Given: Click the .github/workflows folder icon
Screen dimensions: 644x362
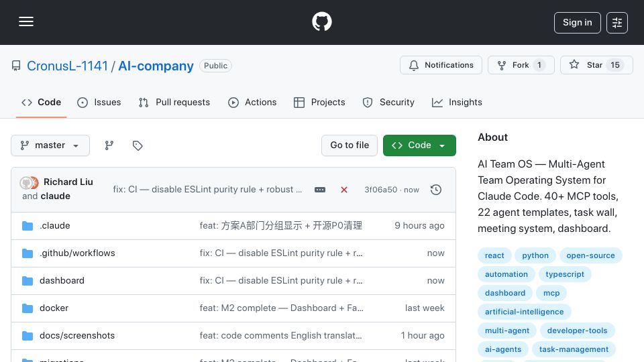Looking at the screenshot, I should coord(28,253).
